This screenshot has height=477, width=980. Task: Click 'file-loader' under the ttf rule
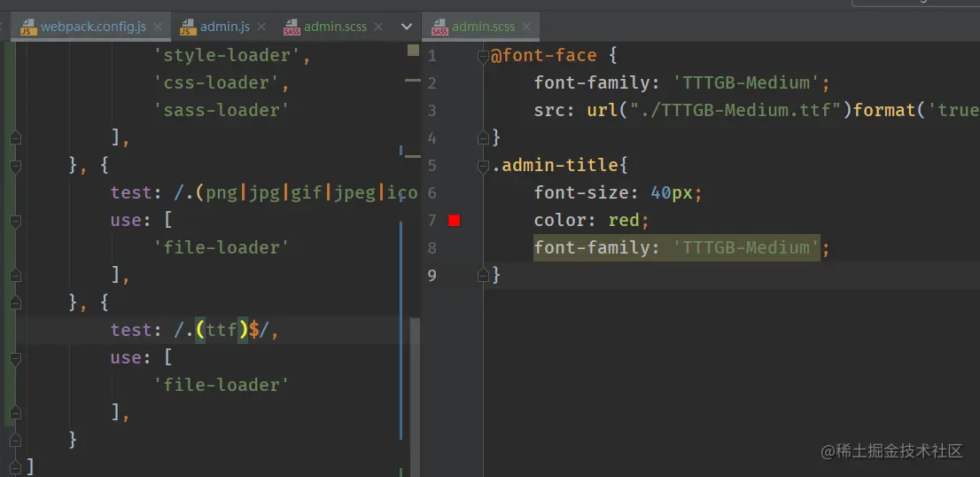click(222, 385)
